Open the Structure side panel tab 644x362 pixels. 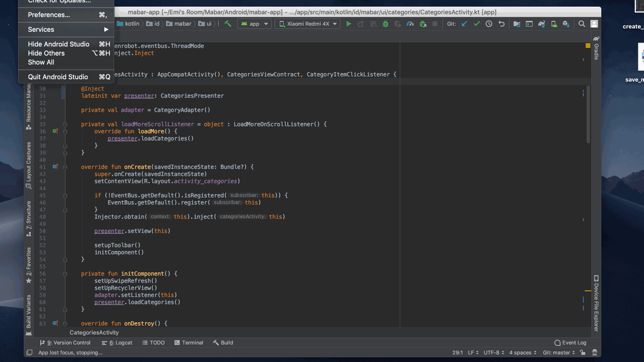click(29, 219)
